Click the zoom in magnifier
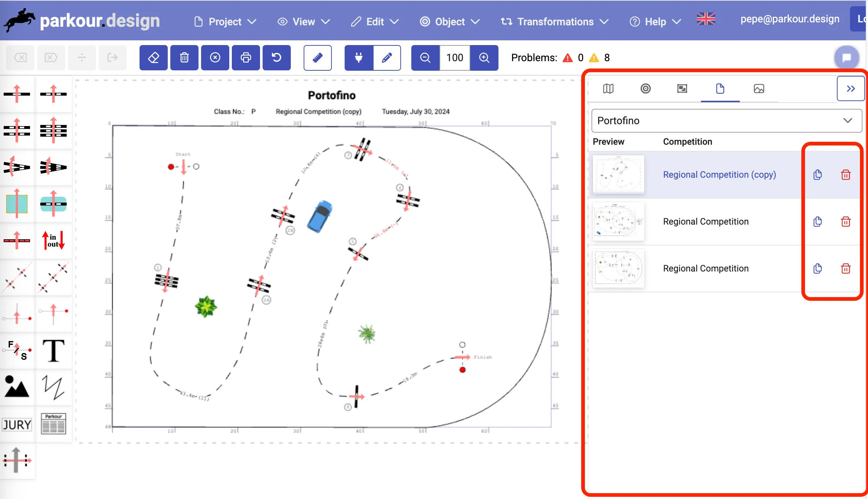 pos(484,58)
